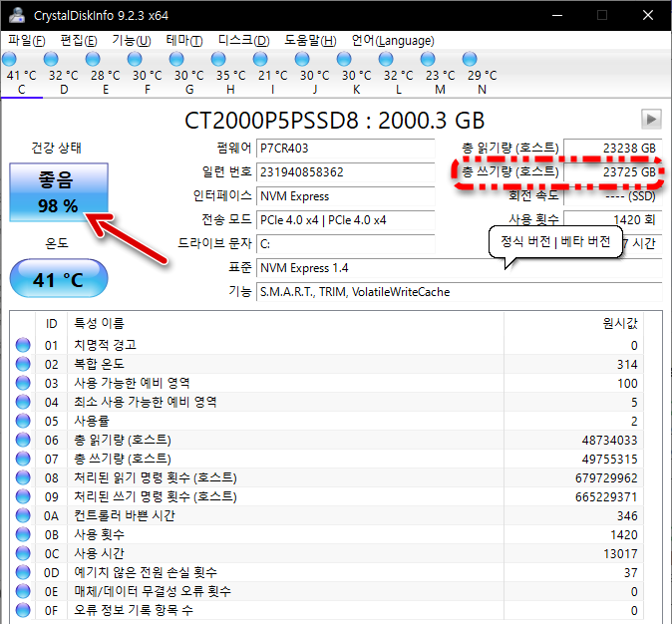This screenshot has width=672, height=624.
Task: Open the 테마(T) menu
Action: point(182,41)
